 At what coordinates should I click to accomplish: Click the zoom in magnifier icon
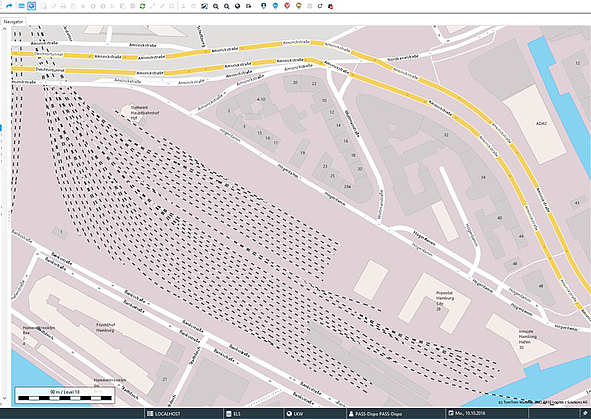click(216, 6)
